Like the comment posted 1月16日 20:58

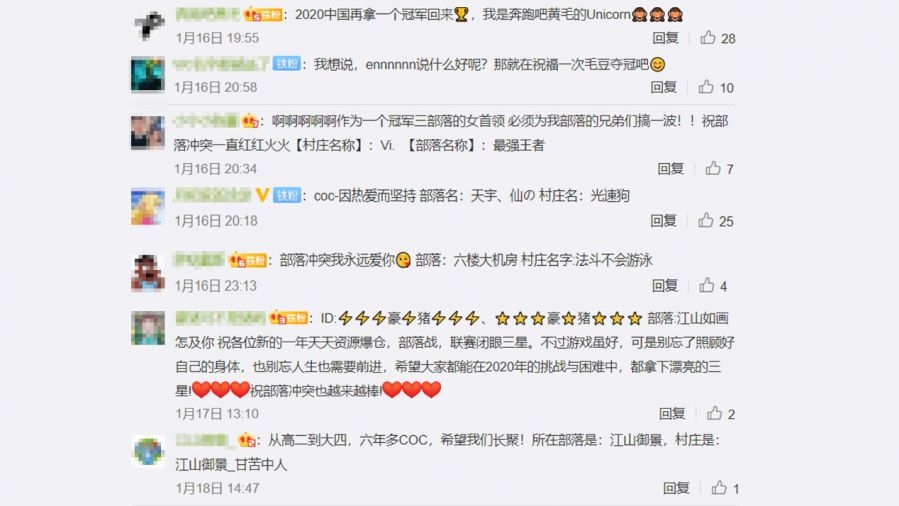pyautogui.click(x=706, y=87)
